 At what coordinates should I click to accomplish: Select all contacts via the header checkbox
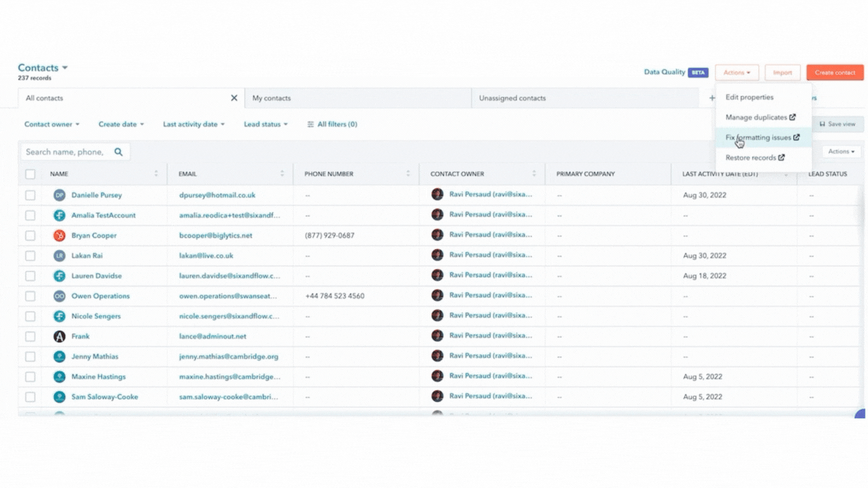point(30,174)
